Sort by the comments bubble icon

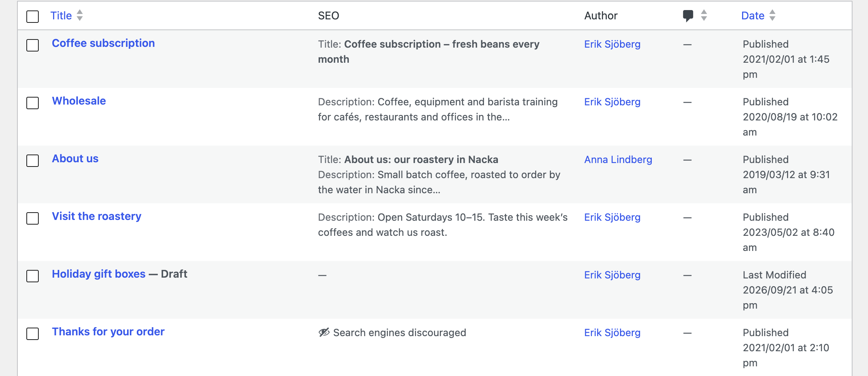[688, 16]
